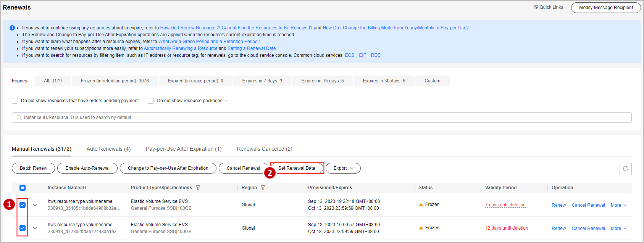This screenshot has height=243, width=644.
Task: Click instance ID 230918_a72882bd3e72443aa1a2
Action: (x=84, y=232)
